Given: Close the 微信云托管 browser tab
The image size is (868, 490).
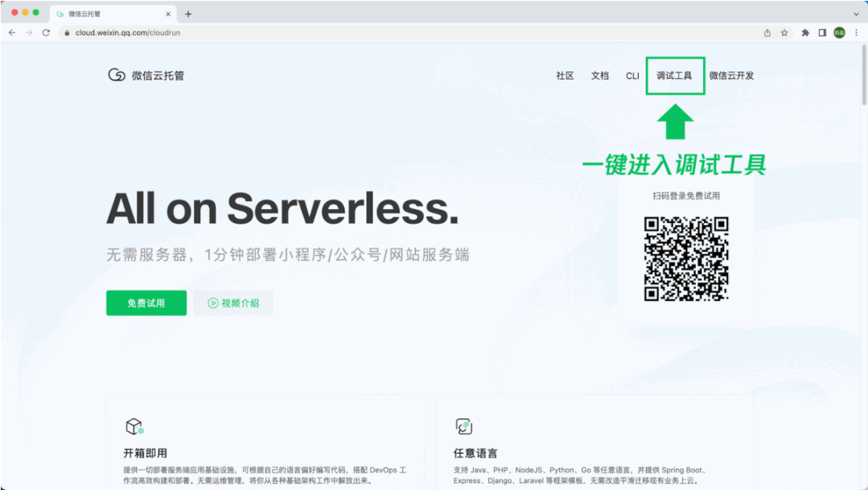Looking at the screenshot, I should coord(168,14).
